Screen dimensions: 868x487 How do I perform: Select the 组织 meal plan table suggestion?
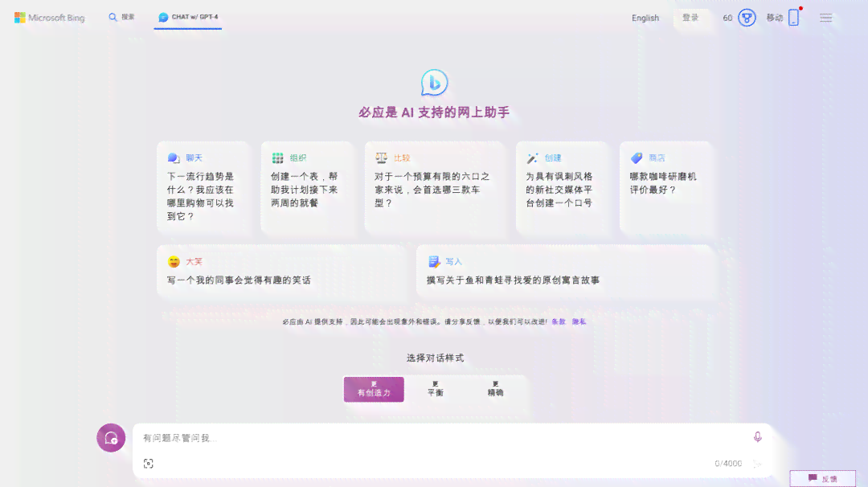306,189
